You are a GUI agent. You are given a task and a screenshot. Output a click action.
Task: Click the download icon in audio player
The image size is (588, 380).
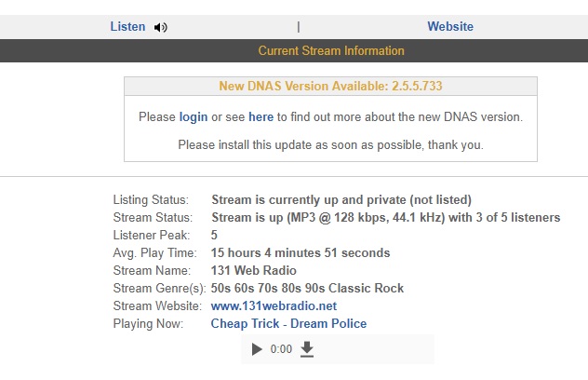[308, 349]
